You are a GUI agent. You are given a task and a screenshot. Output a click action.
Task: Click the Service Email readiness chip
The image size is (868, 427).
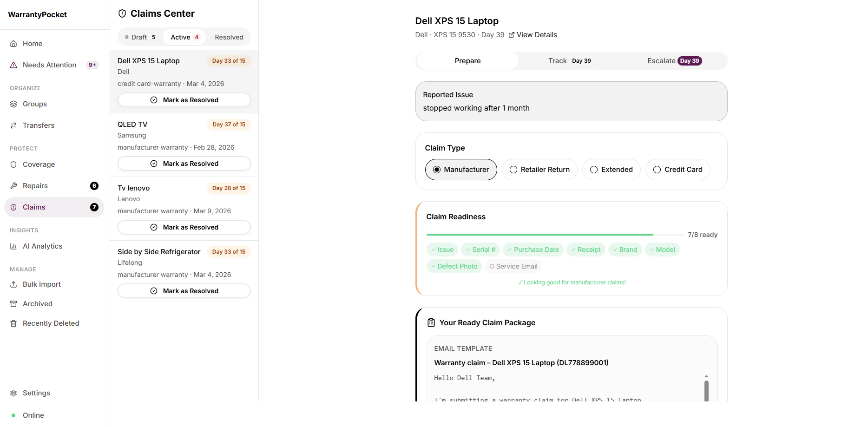pos(513,266)
